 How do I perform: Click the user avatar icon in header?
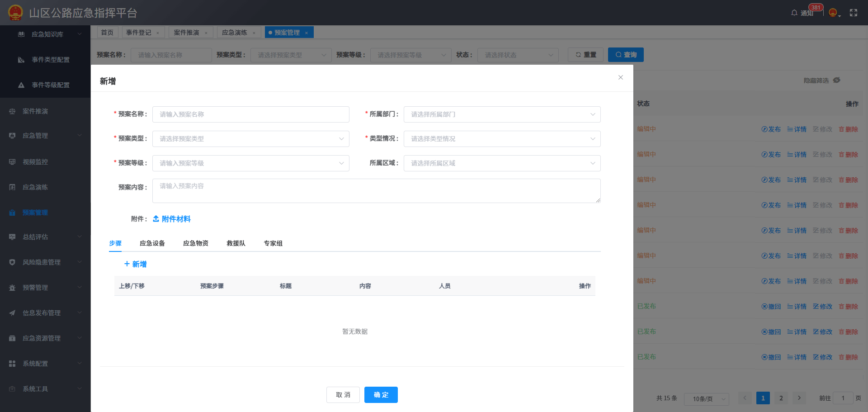(x=833, y=13)
